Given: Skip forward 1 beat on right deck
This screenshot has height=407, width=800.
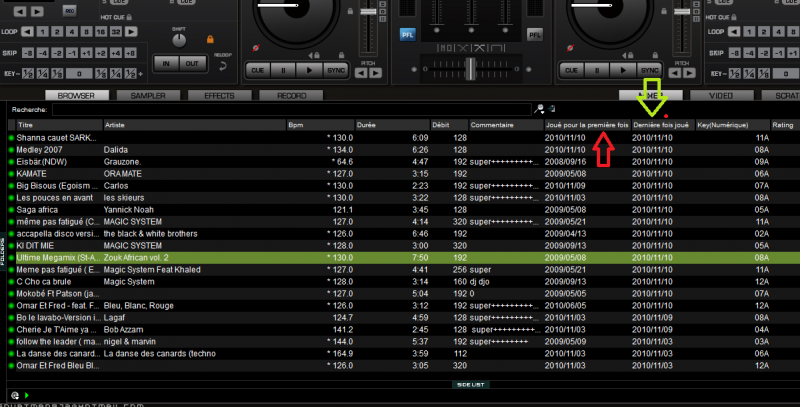Looking at the screenshot, I should (x=792, y=53).
